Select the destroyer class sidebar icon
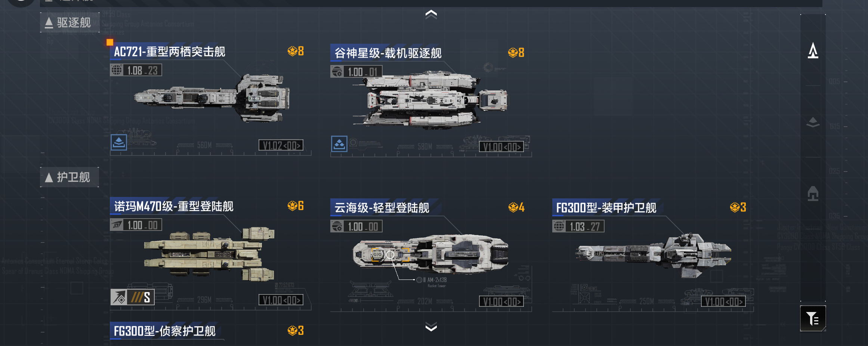The height and width of the screenshot is (346, 868). 813,50
